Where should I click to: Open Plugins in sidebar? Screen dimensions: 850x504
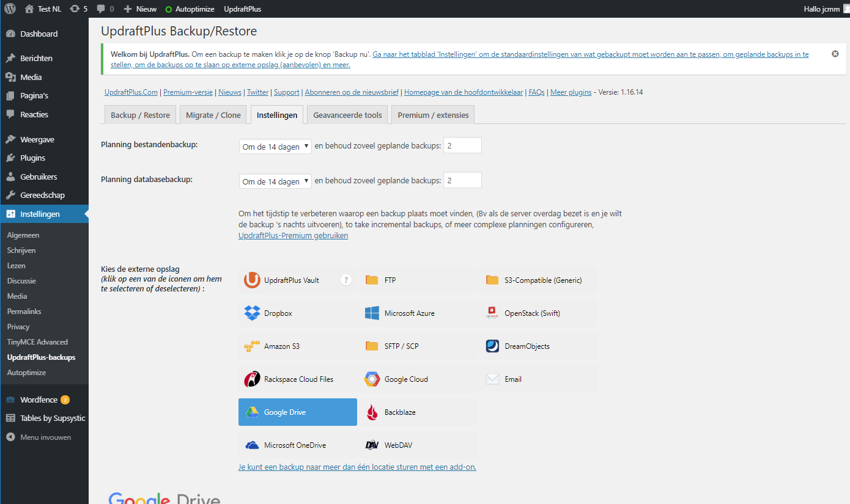[x=44, y=158]
